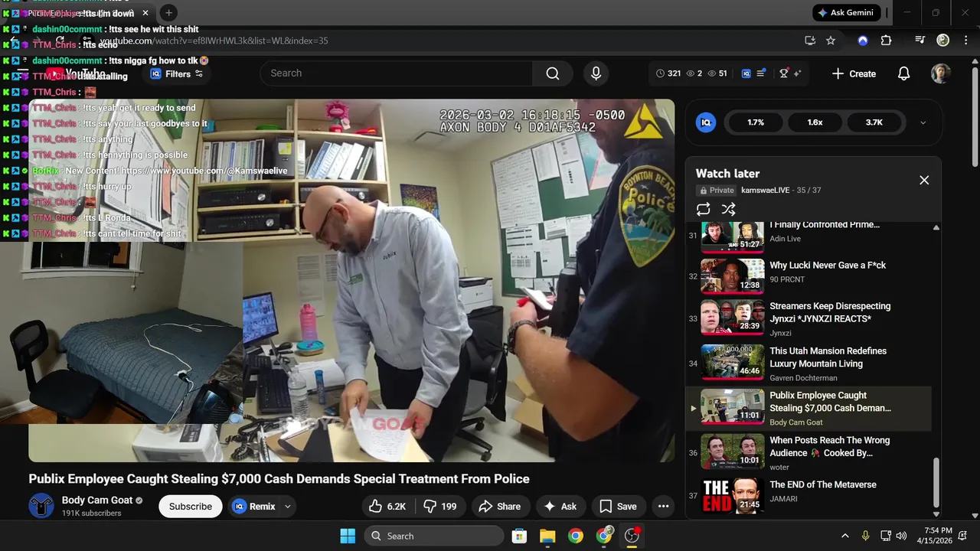Image resolution: width=980 pixels, height=551 pixels.
Task: Click the Ask button under the video
Action: click(560, 506)
